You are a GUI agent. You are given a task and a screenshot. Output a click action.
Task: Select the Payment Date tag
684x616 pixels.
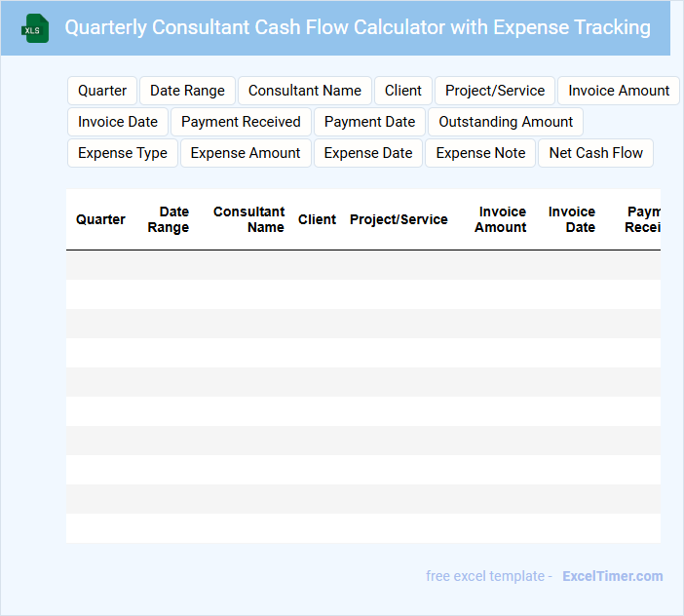[369, 122]
